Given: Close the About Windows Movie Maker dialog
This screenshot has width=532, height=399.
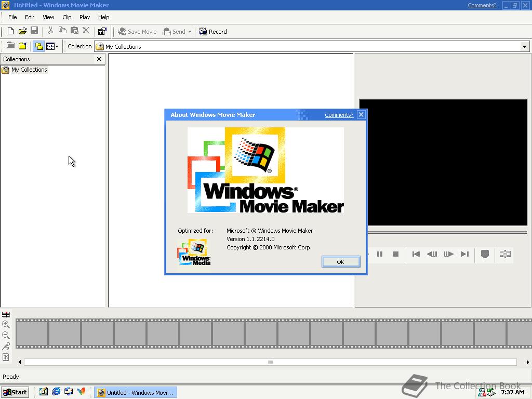Looking at the screenshot, I should 362,115.
